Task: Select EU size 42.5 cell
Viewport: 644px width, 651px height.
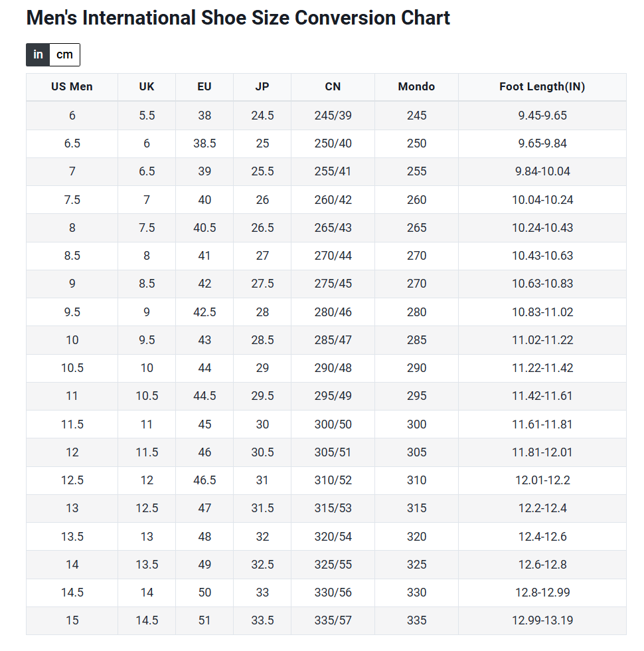Action: tap(204, 312)
